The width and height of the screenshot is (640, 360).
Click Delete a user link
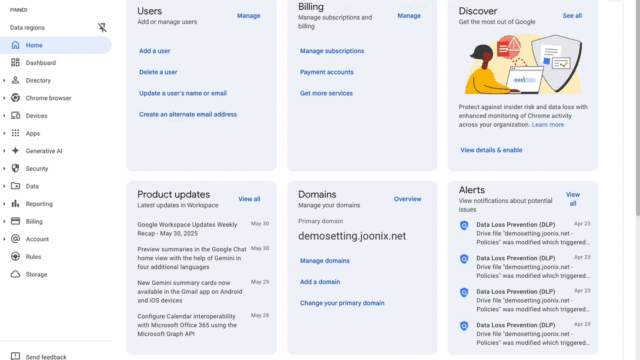click(x=158, y=72)
